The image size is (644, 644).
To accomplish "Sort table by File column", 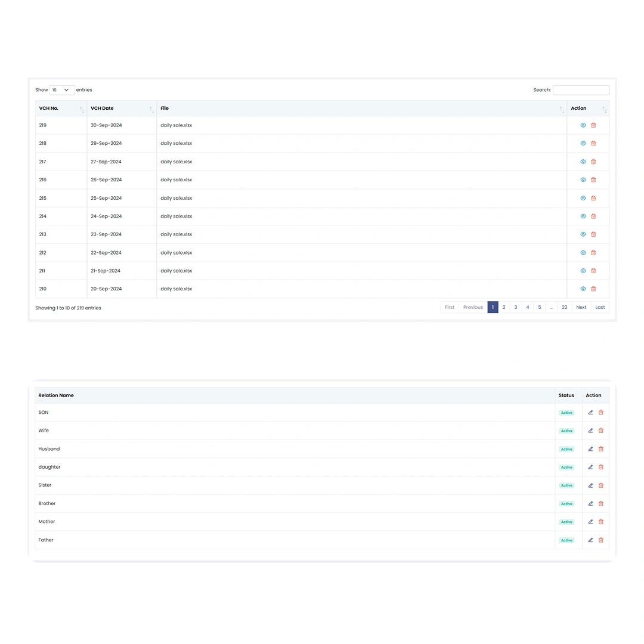I will (361, 109).
